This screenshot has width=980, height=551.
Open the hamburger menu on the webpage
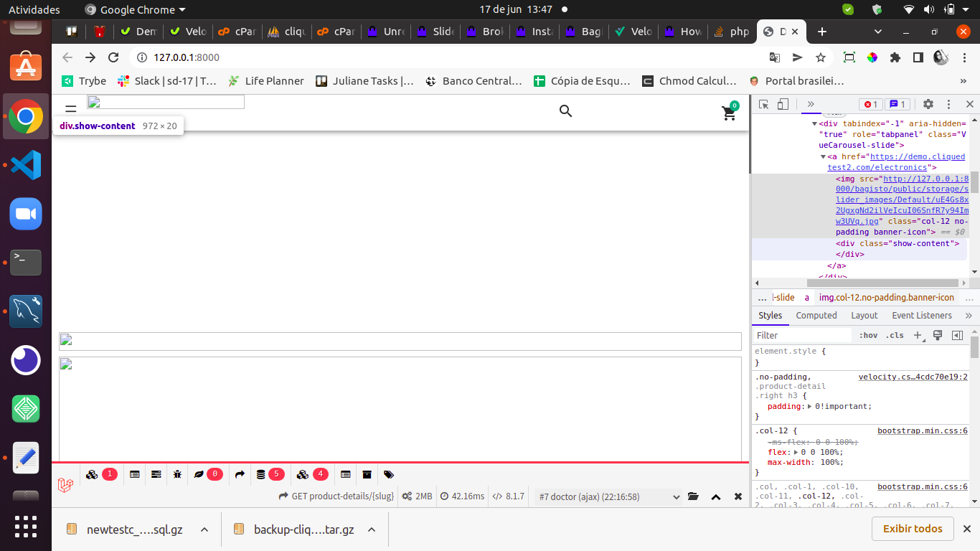70,109
